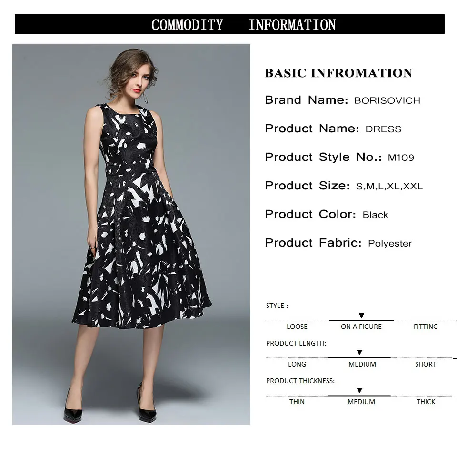This screenshot has width=457, height=476.
Task: Select the FITTING style option
Action: [x=426, y=327]
